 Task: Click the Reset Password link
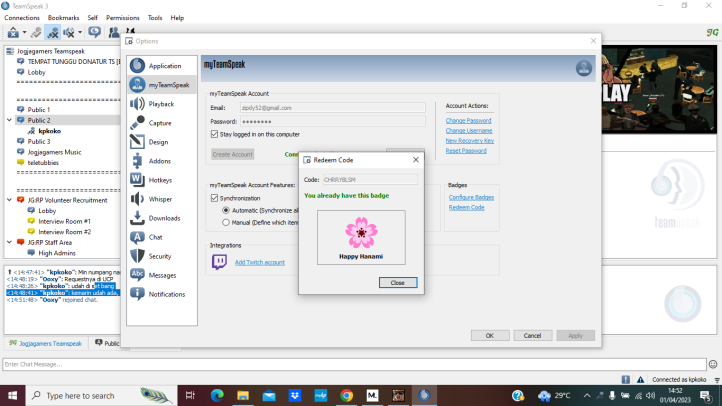466,151
